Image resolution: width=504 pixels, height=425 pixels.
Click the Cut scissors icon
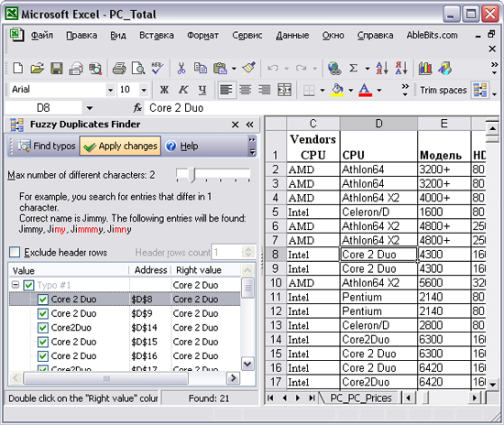coord(181,68)
